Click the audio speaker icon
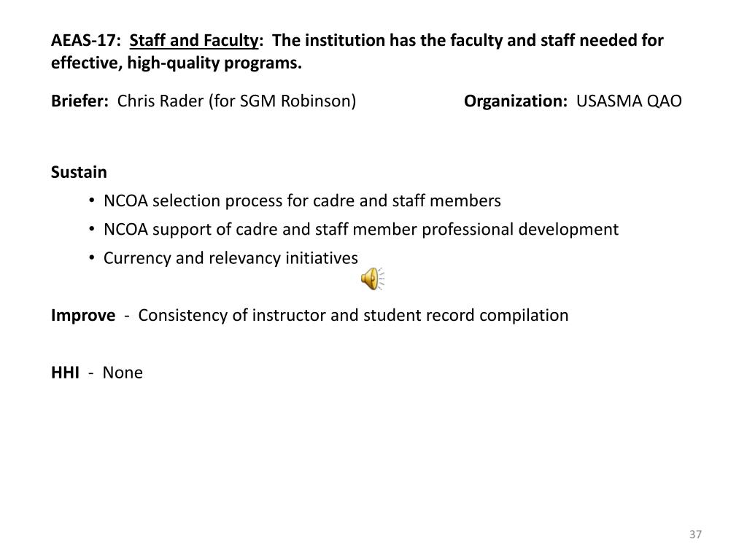Viewport: 747px width, 560px height. tap(373, 279)
